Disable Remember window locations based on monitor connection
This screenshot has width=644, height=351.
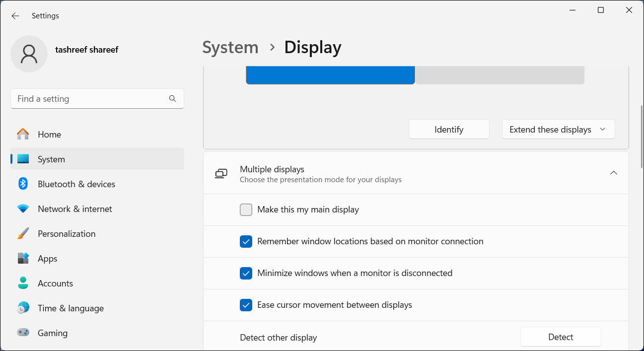[246, 241]
